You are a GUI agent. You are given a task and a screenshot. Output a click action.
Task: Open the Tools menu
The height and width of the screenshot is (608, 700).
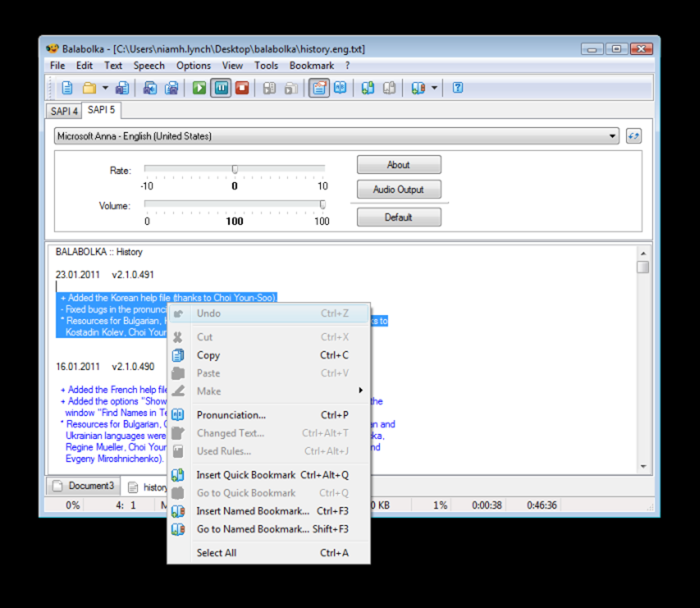pos(266,66)
